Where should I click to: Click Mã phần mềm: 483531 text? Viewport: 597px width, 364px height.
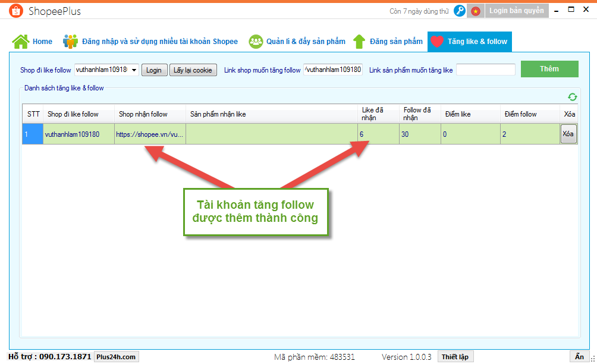(315, 357)
